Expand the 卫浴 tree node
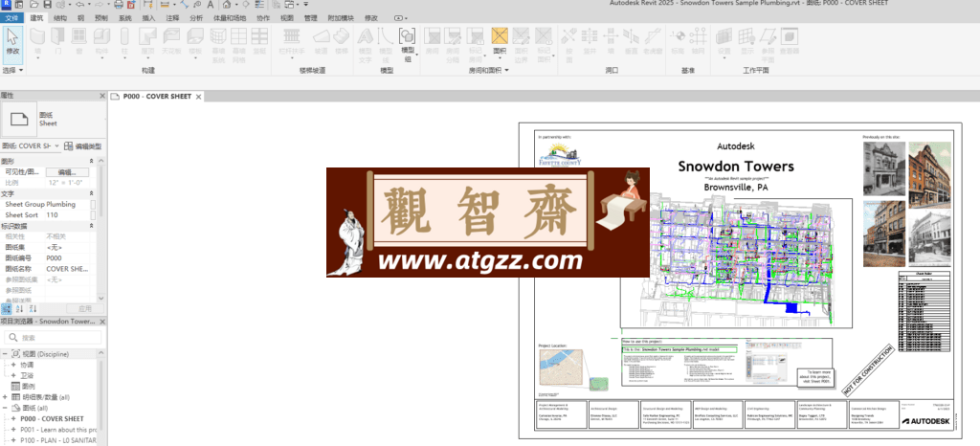The height and width of the screenshot is (446, 980). tap(13, 375)
